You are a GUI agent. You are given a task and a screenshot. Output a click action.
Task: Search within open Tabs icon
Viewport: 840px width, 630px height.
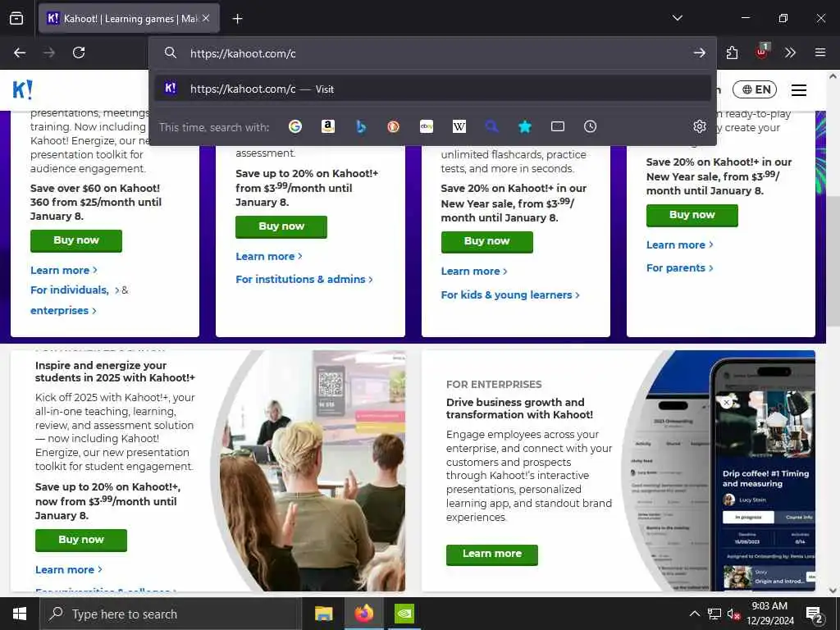[558, 126]
